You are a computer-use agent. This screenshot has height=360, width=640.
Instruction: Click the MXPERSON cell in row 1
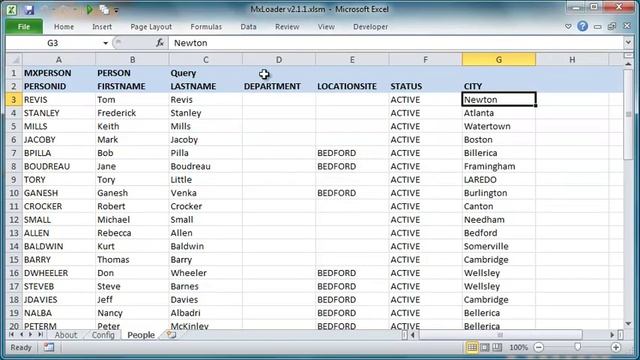tap(59, 73)
